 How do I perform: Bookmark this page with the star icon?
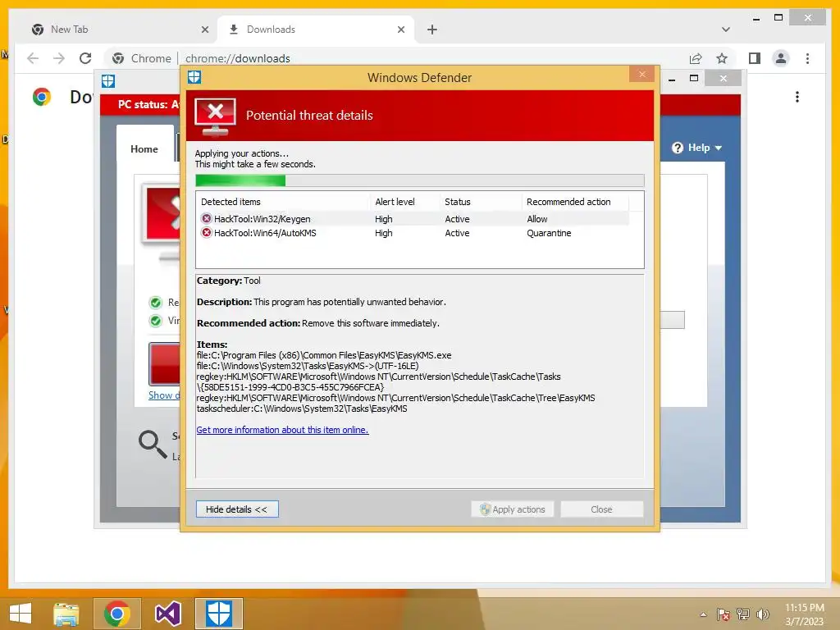click(722, 58)
